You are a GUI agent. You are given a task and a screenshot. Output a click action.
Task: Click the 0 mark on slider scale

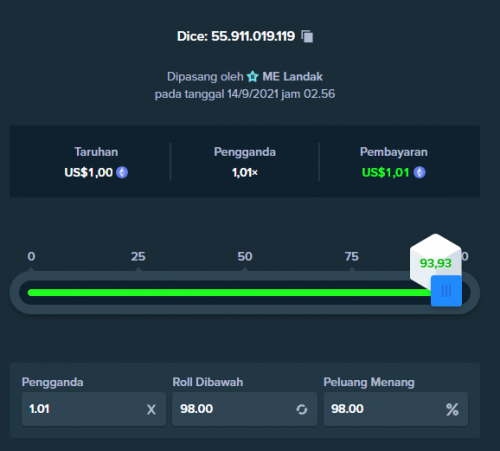coord(31,256)
